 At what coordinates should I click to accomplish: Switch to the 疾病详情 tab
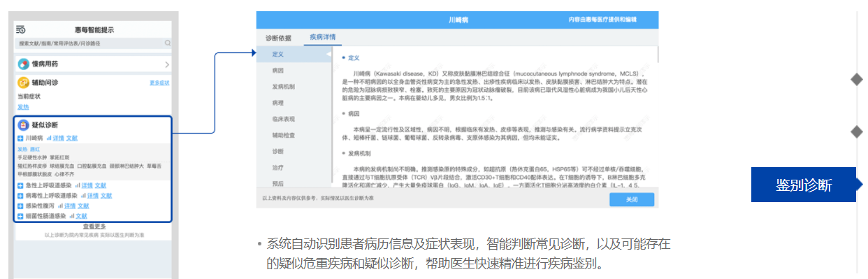324,37
